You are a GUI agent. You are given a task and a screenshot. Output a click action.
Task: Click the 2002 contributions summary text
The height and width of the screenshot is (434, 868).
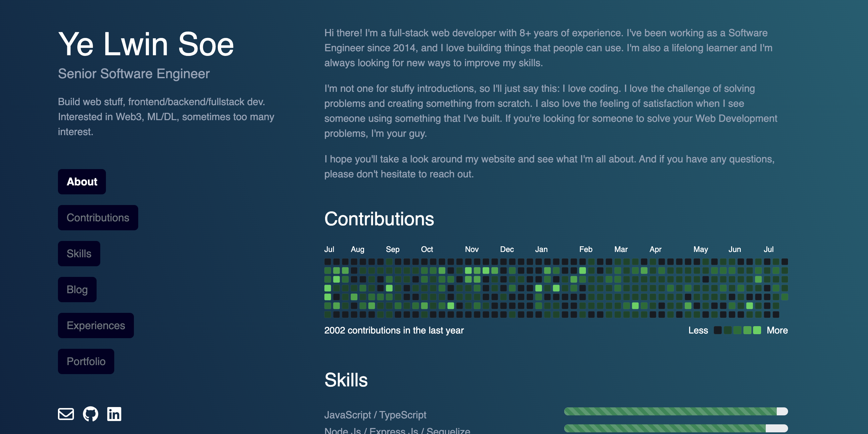pos(394,330)
